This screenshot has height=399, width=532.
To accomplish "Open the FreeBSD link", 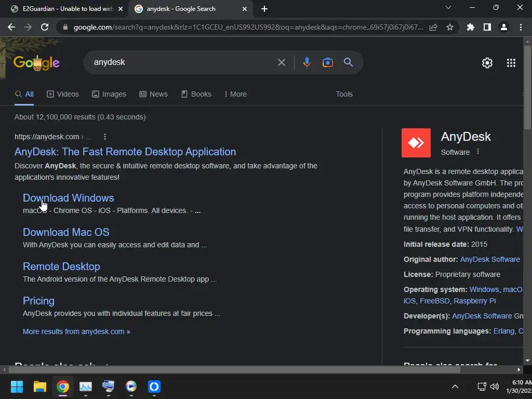I will point(434,301).
